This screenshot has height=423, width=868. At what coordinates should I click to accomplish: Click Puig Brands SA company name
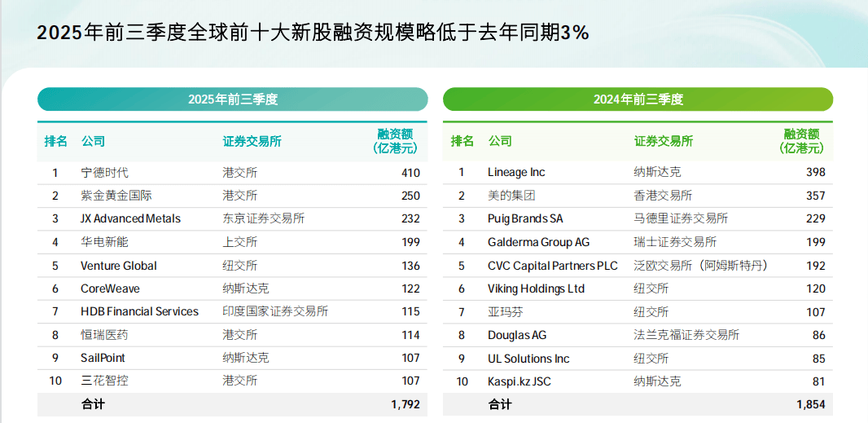pos(525,219)
